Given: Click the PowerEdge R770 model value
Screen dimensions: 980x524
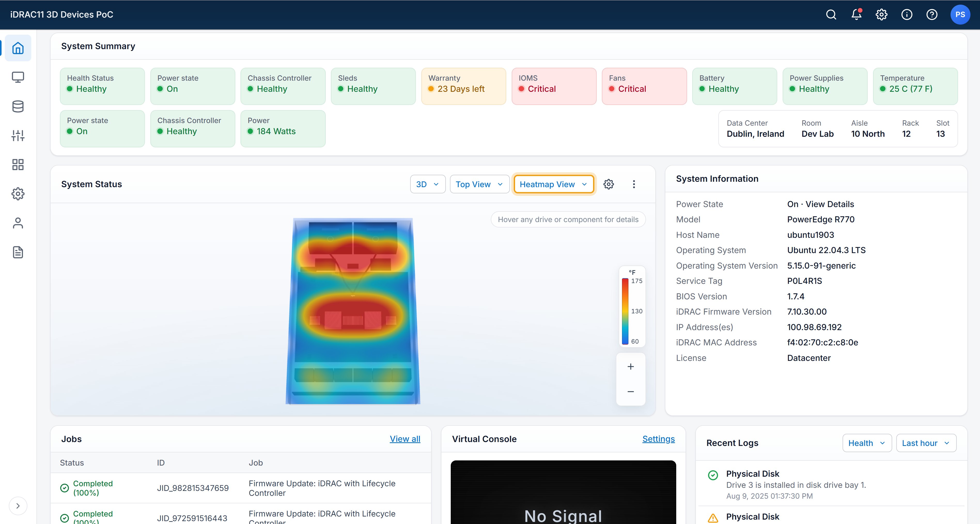Looking at the screenshot, I should [821, 219].
